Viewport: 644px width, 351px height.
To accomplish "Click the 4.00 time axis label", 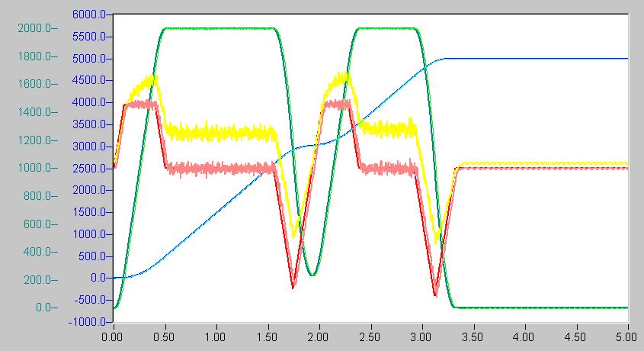I will tap(524, 337).
